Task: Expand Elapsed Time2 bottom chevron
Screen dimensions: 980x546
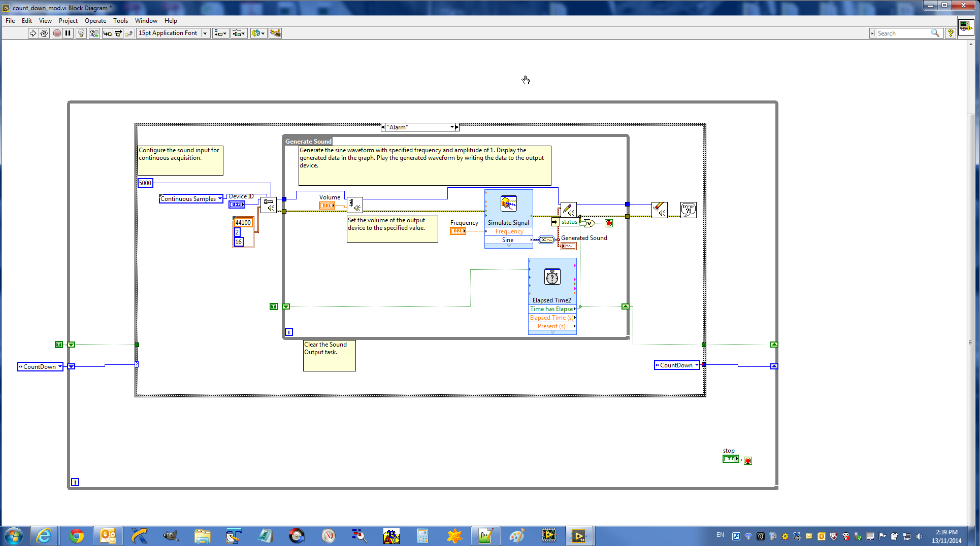Action: (x=552, y=332)
